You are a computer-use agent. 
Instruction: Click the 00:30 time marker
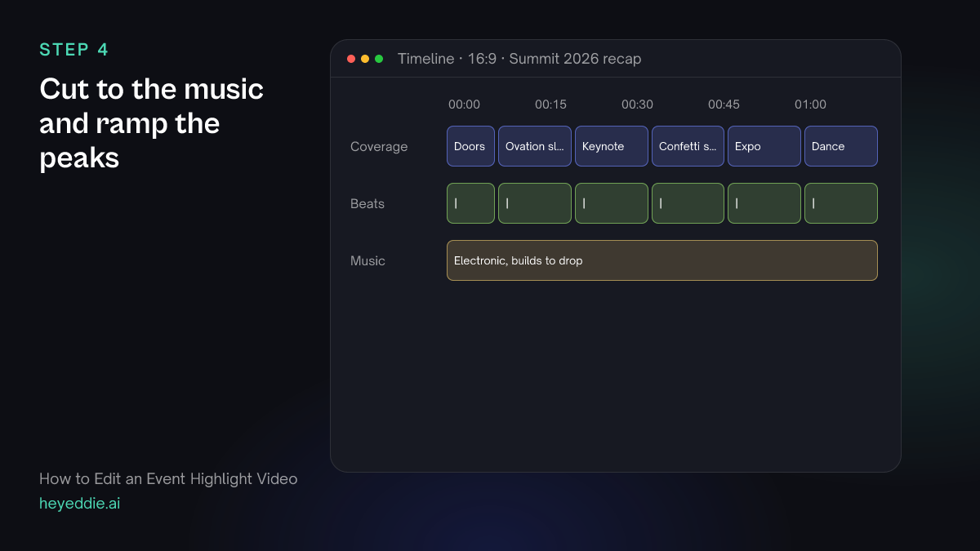tap(637, 104)
